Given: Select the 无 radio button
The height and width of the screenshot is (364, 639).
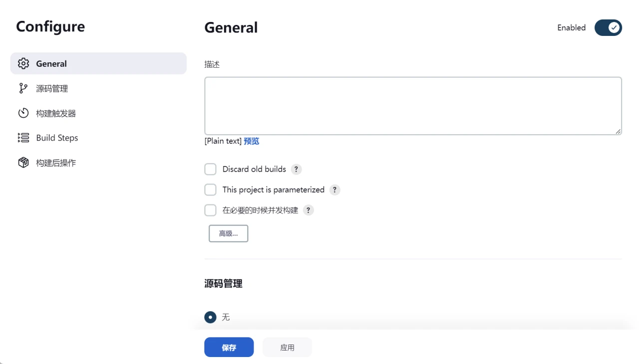Looking at the screenshot, I should click(211, 317).
